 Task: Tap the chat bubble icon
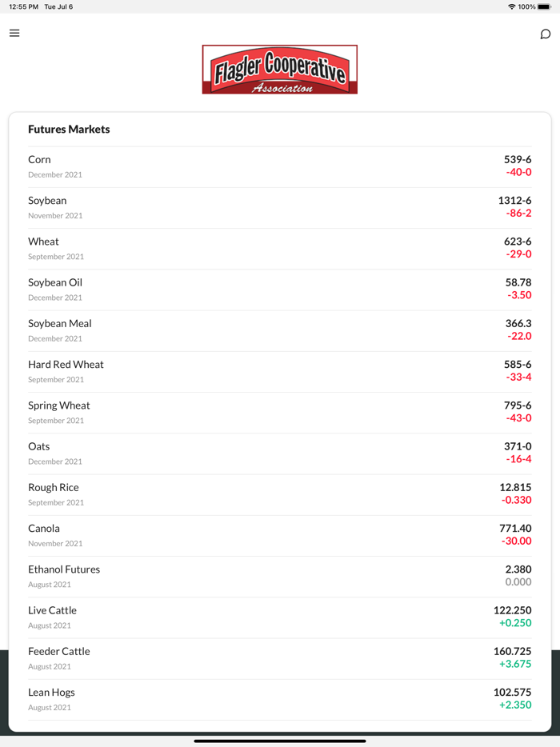pos(546,34)
